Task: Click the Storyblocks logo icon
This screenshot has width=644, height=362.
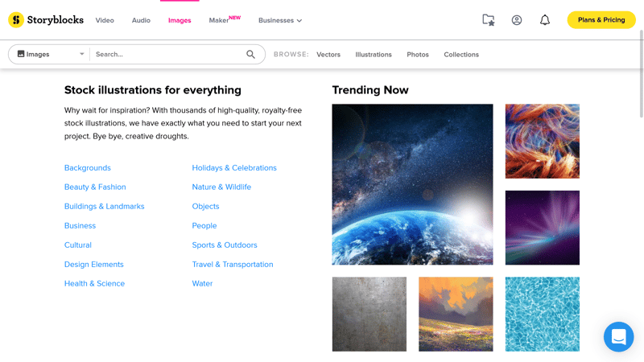Action: click(x=16, y=19)
